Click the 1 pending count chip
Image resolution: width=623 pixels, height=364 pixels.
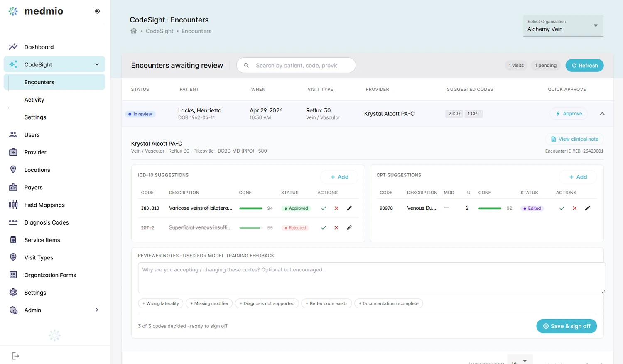tap(546, 65)
